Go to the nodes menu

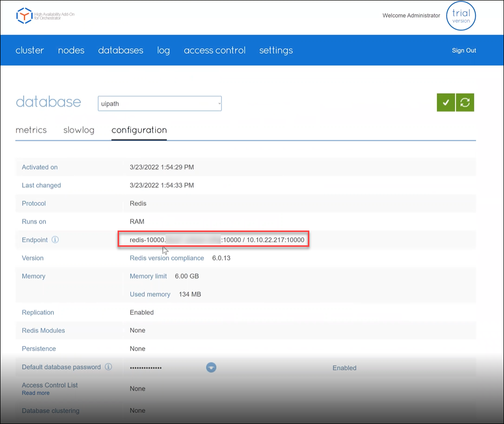(71, 50)
